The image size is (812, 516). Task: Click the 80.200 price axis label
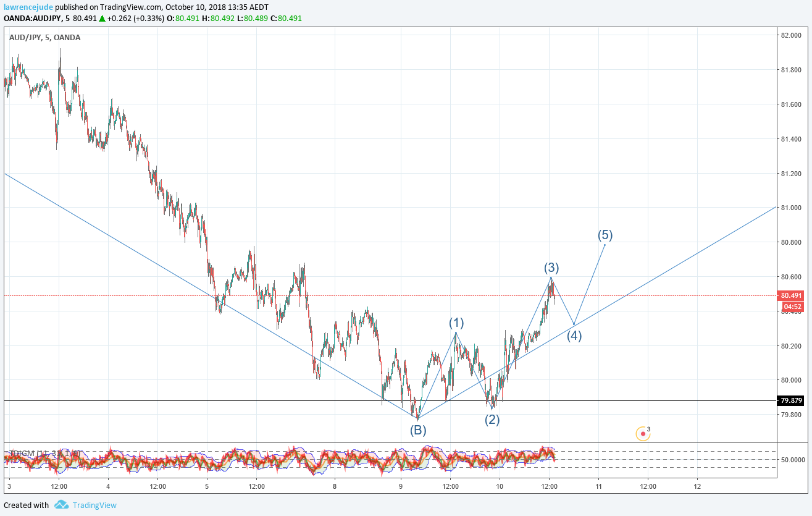pos(792,346)
